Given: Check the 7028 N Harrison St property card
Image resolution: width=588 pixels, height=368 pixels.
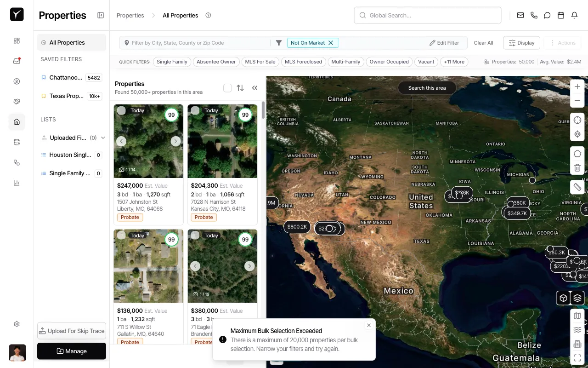Looking at the screenshot, I should 195,110.
